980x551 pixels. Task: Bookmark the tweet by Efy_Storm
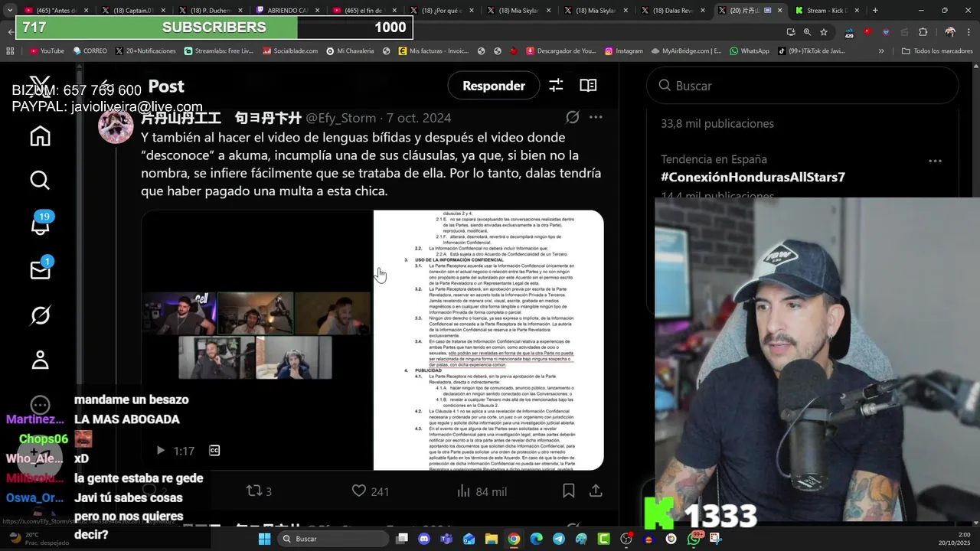pos(569,491)
